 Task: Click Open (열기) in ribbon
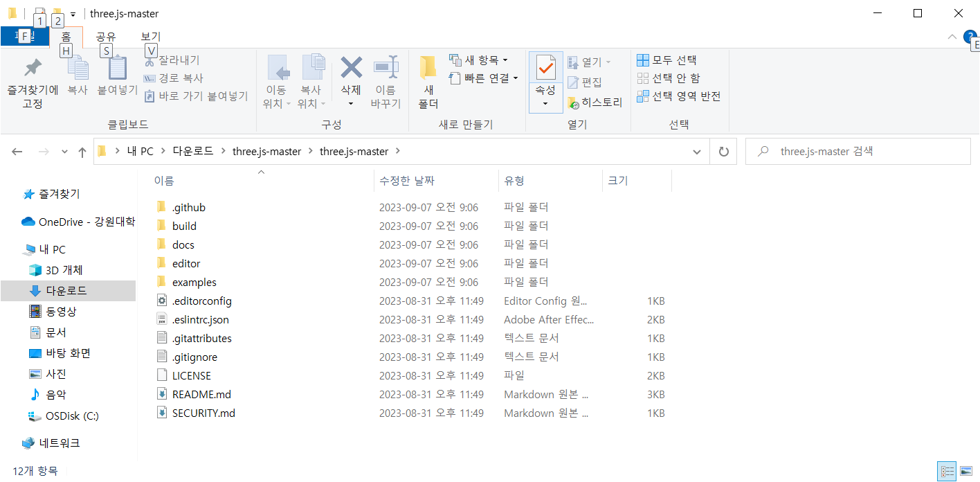click(589, 62)
